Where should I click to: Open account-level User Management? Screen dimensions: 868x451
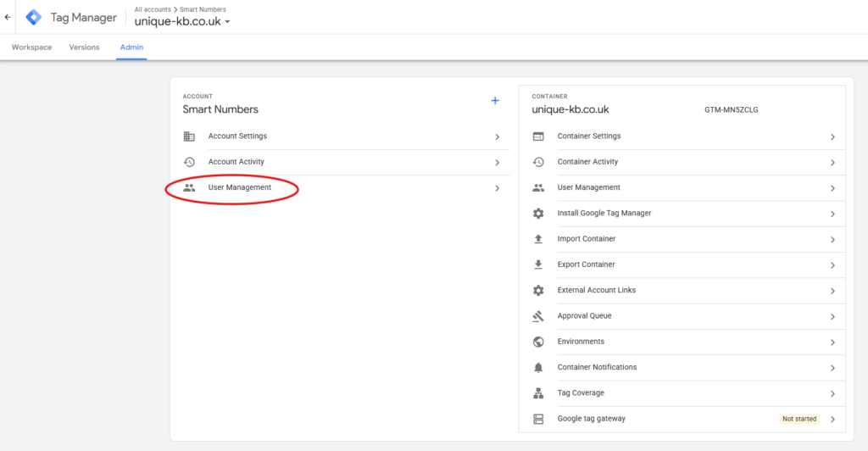240,187
